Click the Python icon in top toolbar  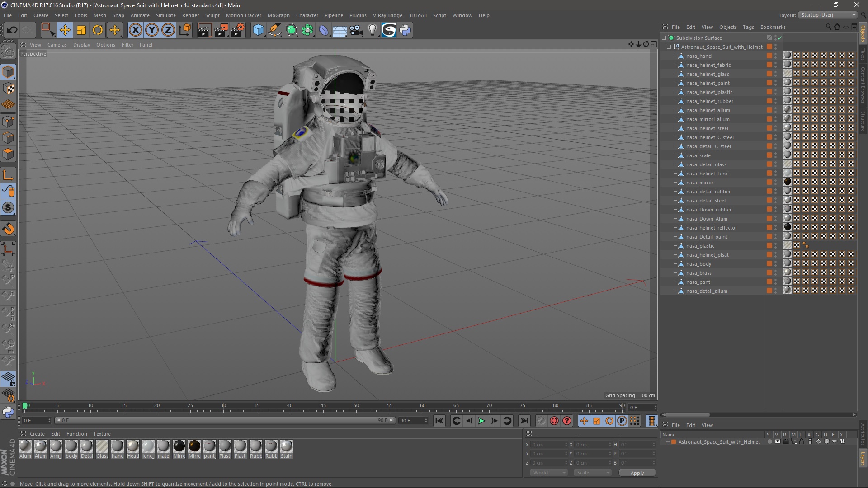coord(406,30)
